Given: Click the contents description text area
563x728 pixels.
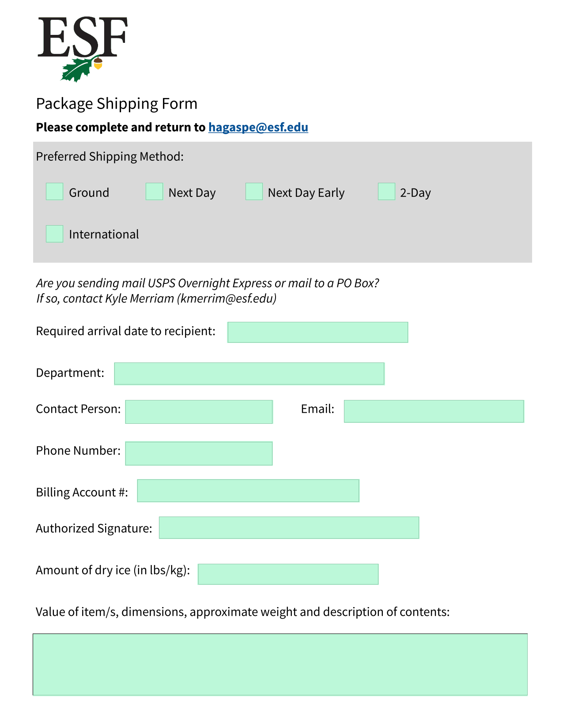Looking at the screenshot, I should 280,665.
